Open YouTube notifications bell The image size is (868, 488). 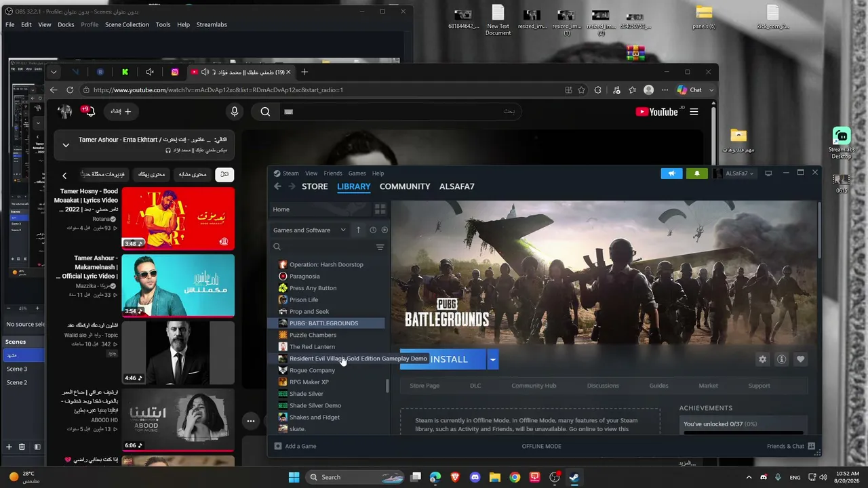click(x=89, y=111)
